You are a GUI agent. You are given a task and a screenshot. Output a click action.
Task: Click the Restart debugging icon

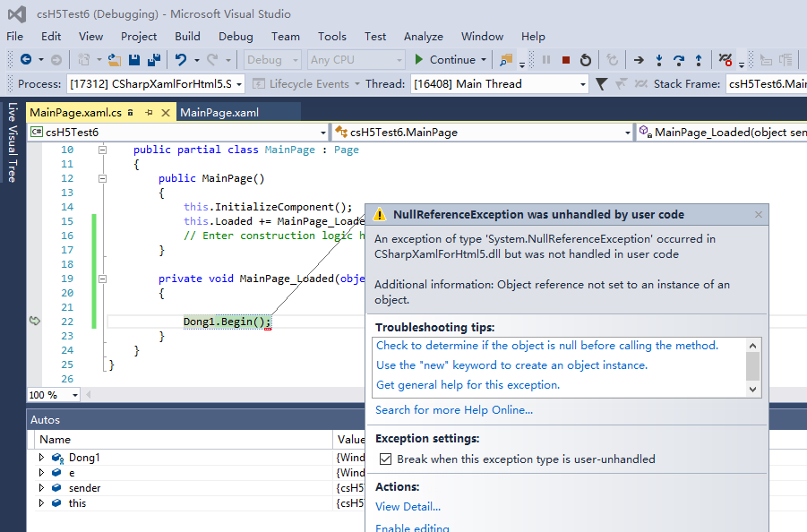click(585, 60)
